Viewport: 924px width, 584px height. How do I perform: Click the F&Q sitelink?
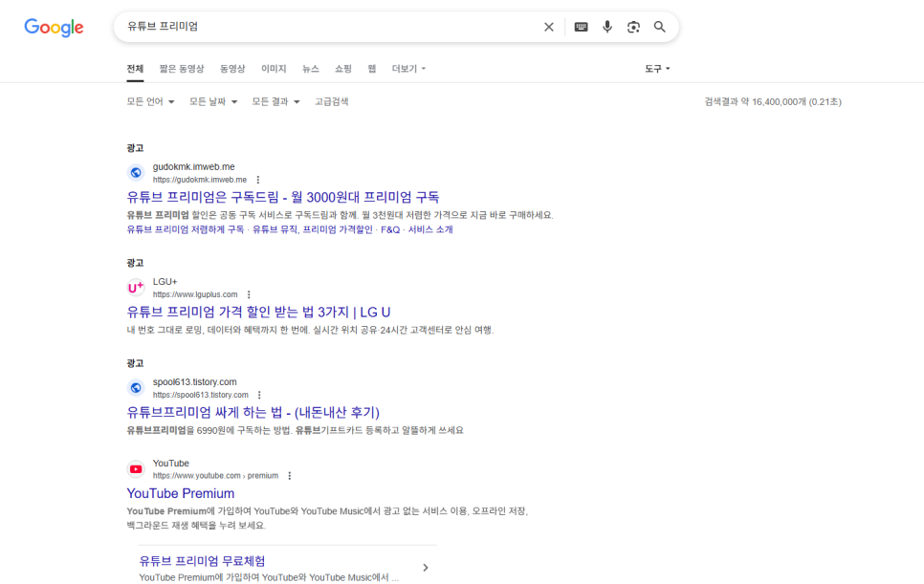pos(390,229)
